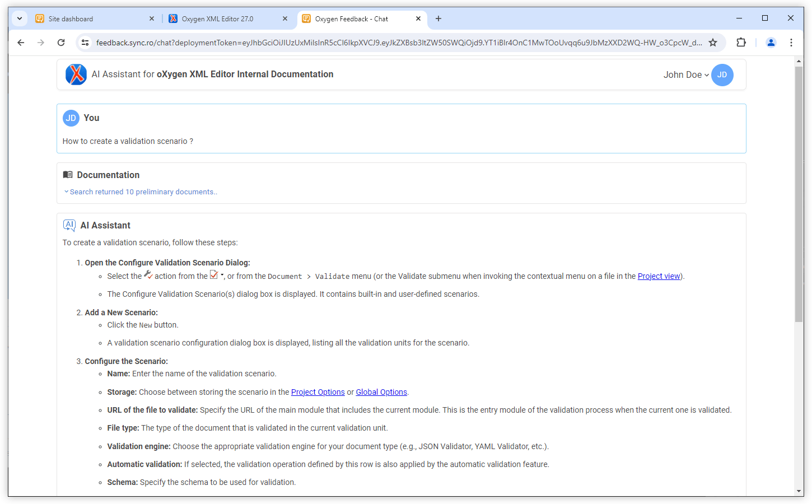Click the validate checkmark toolbar icon
The image size is (812, 504).
coord(214,274)
